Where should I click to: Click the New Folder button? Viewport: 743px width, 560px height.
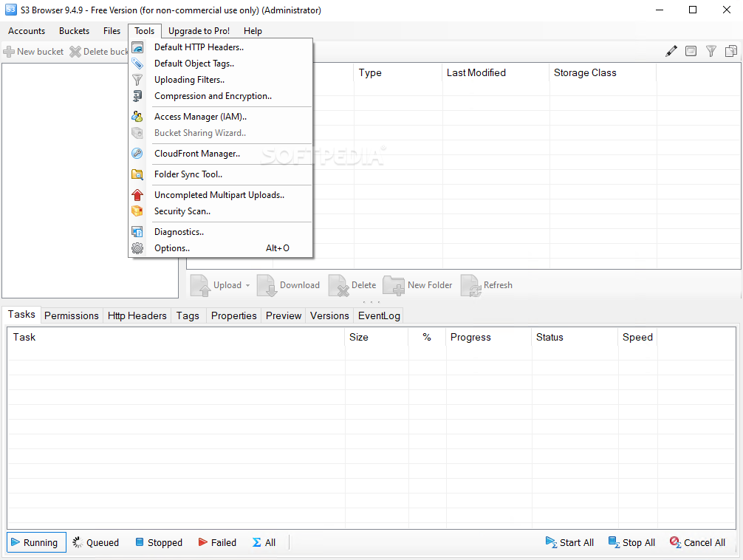point(417,285)
